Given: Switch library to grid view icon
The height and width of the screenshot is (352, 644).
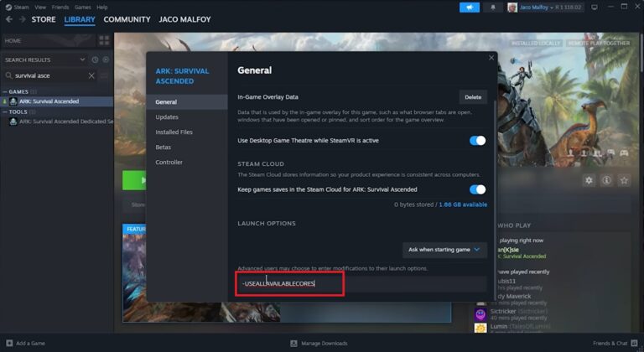Looking at the screenshot, I should (104, 40).
